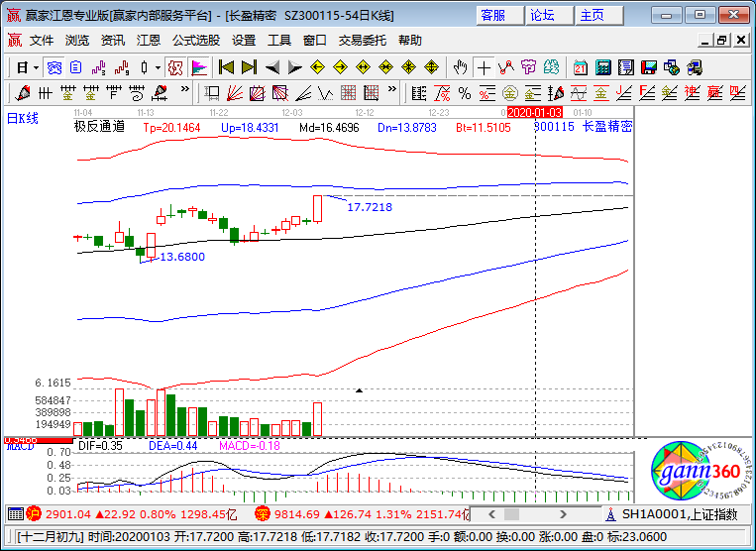Select the percent % retracement tool
The width and height of the screenshot is (756, 551).
tap(465, 92)
